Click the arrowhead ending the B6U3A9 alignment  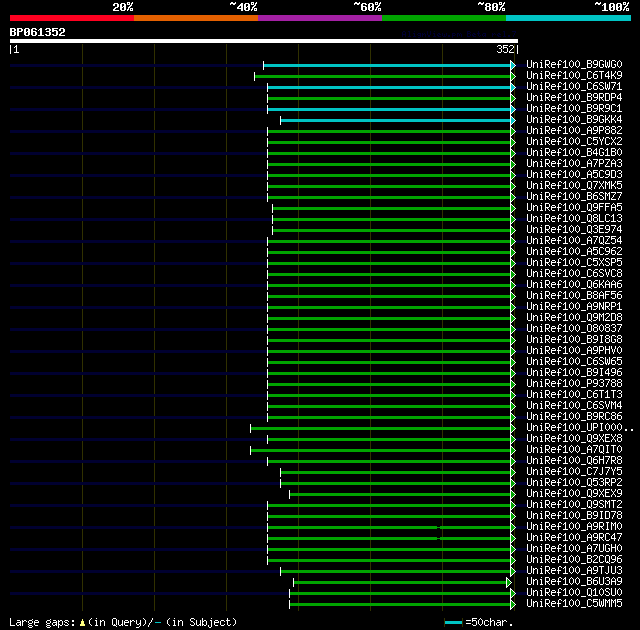point(509,582)
